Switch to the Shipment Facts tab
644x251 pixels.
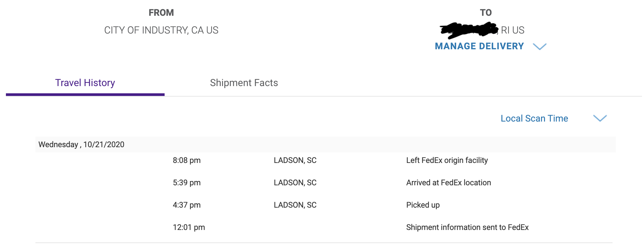(x=244, y=83)
